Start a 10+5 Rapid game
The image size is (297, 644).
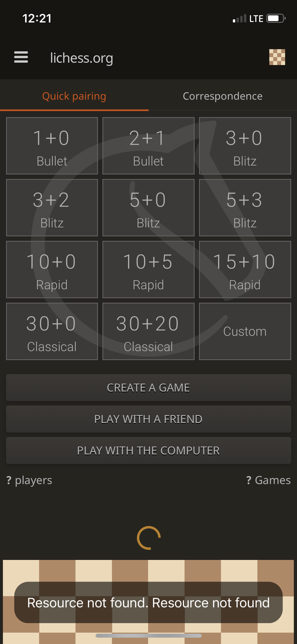pyautogui.click(x=148, y=269)
